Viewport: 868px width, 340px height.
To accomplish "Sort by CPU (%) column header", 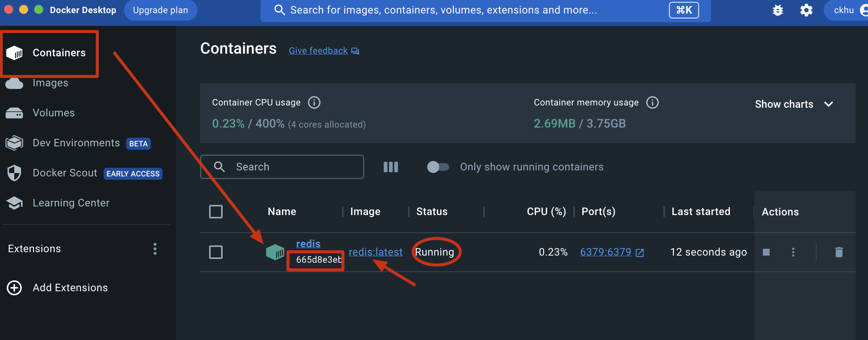I will [546, 212].
